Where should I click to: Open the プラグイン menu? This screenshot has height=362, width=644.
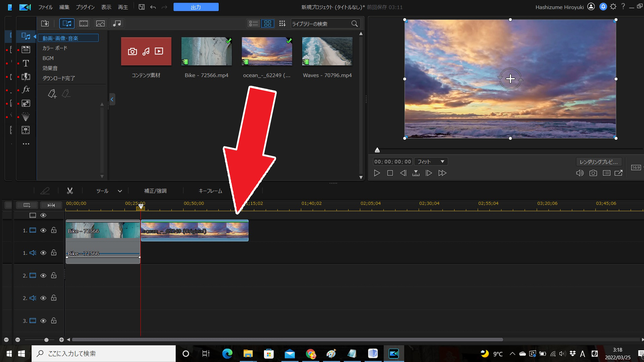tap(85, 7)
